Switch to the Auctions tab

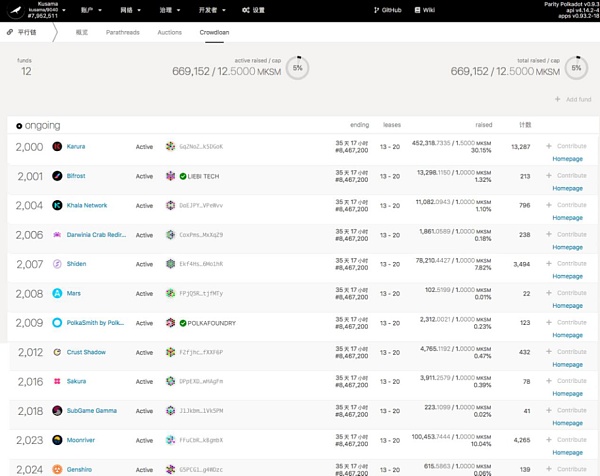click(171, 32)
